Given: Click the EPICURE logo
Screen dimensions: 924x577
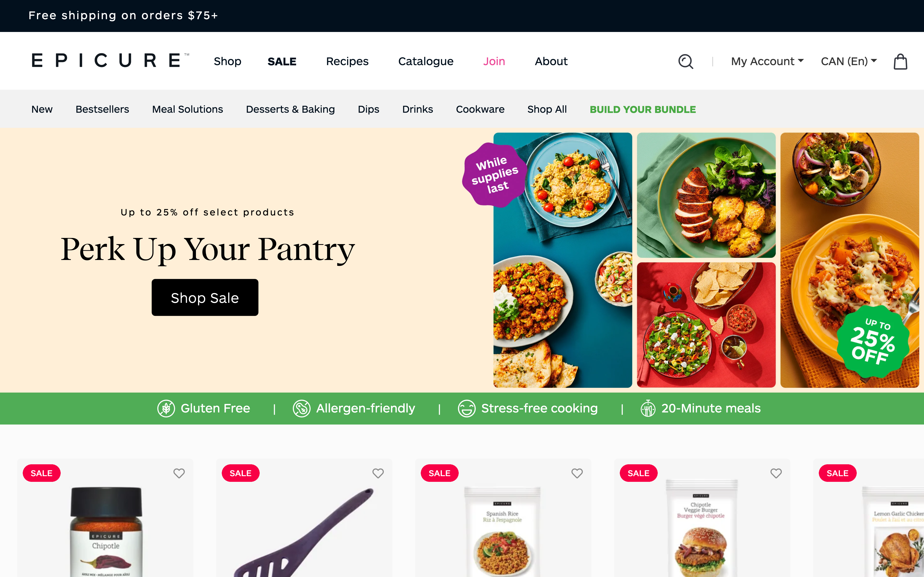Looking at the screenshot, I should (x=110, y=61).
